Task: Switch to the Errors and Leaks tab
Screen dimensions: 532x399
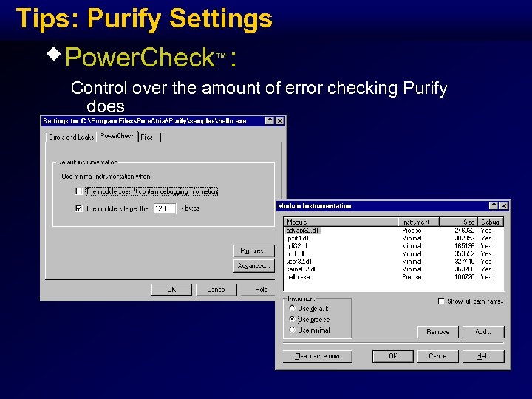Action: coord(72,137)
